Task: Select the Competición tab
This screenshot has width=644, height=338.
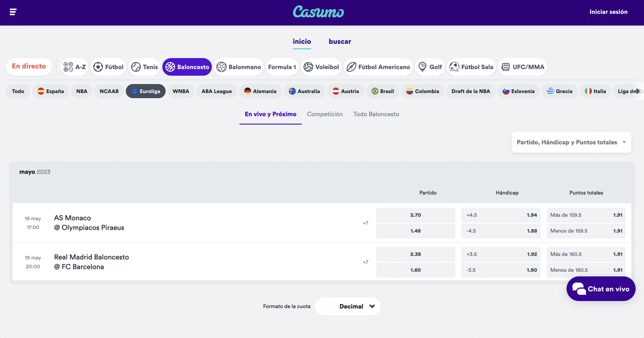Action: (x=325, y=114)
